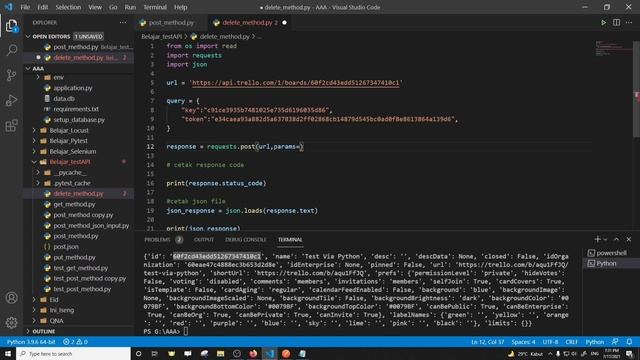
Task: Switch to the Debug Console tab
Action: click(245, 240)
